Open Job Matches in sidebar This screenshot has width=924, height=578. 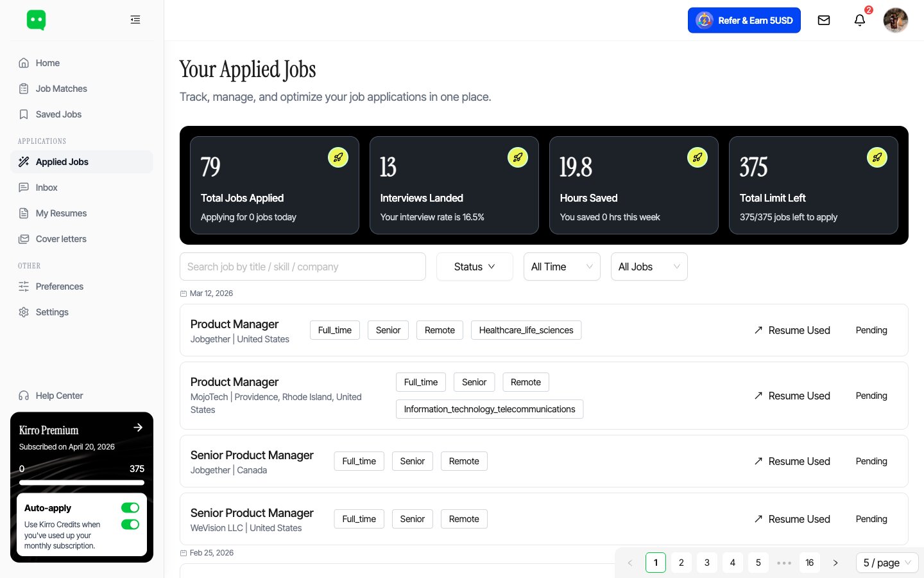pos(81,89)
